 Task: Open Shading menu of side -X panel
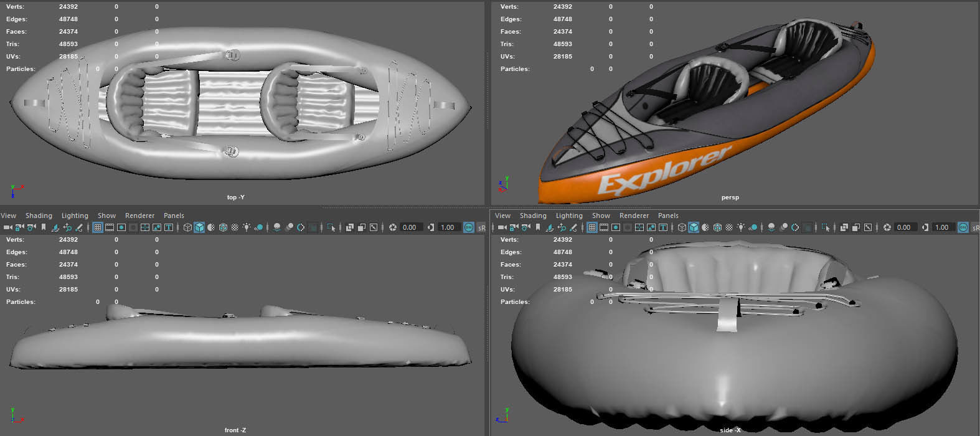tap(533, 216)
